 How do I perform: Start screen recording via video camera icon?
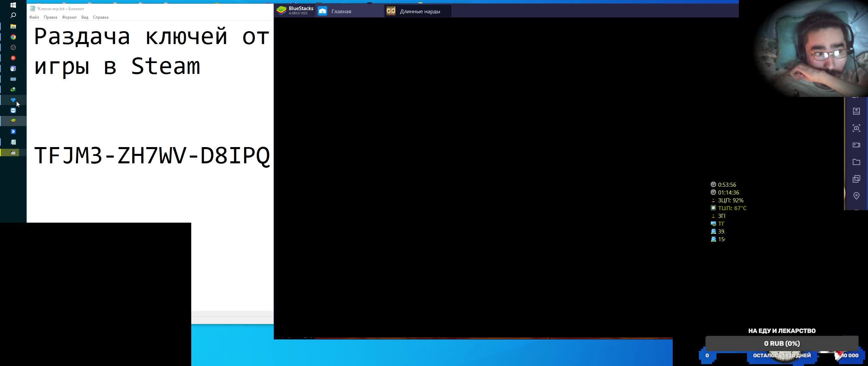[856, 145]
